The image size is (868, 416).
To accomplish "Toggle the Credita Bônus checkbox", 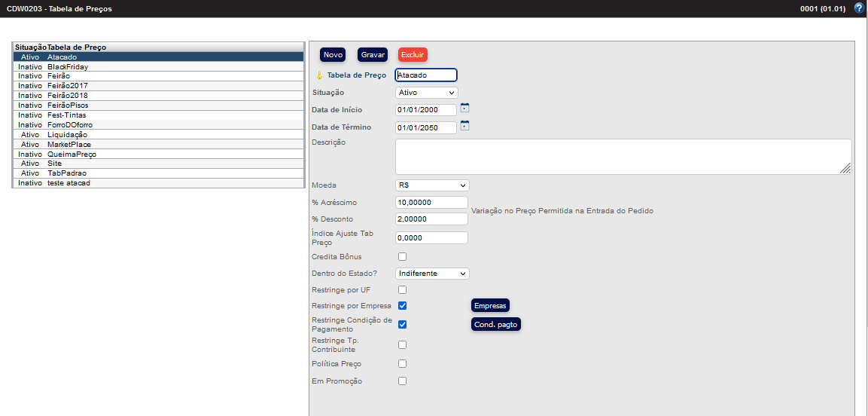I will 403,256.
